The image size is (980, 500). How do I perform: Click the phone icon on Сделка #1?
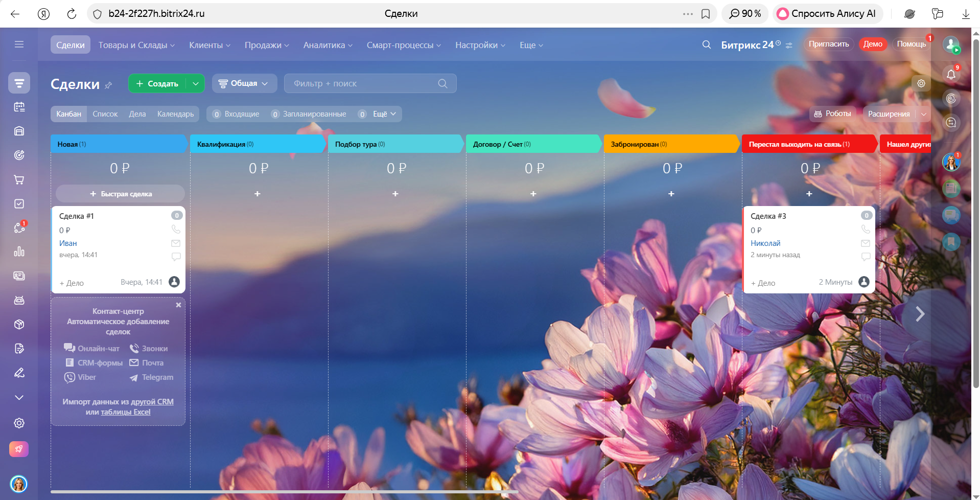pos(176,229)
